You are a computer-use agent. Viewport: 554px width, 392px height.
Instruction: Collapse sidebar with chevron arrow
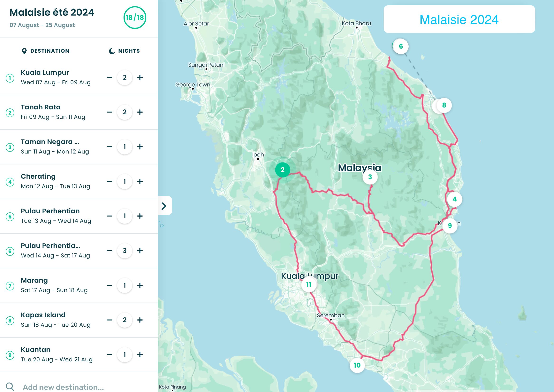[164, 206]
